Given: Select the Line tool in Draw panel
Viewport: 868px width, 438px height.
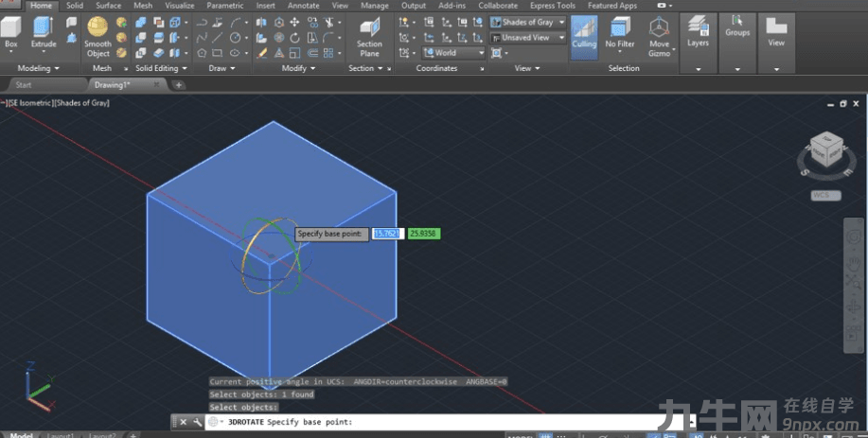Looking at the screenshot, I should [218, 38].
